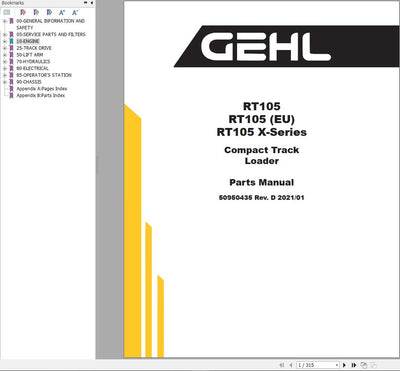Expand the 05-SERVICE PARTS AND FILTERS bookmark
The height and width of the screenshot is (371, 400).
point(5,34)
